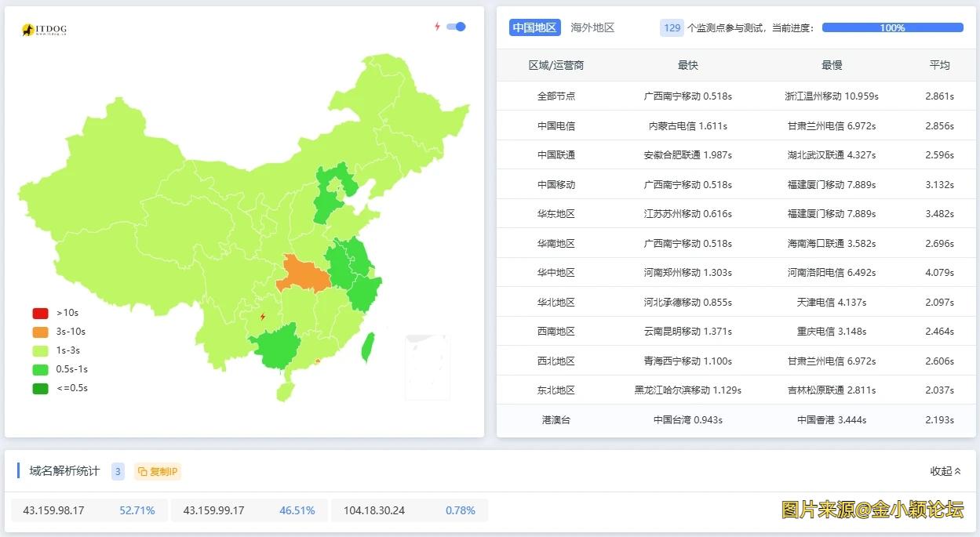Click the 复制IP button

point(158,471)
